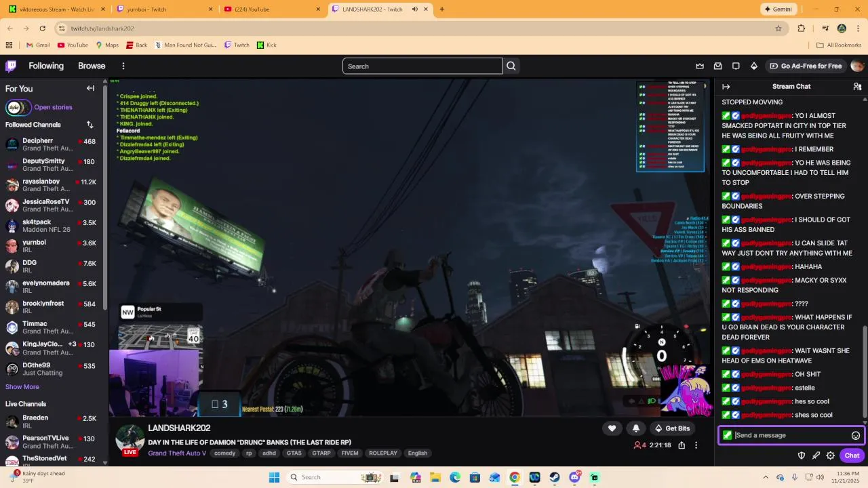Open Timmac channel in sidebar
This screenshot has height=488, width=868.
tap(53, 327)
